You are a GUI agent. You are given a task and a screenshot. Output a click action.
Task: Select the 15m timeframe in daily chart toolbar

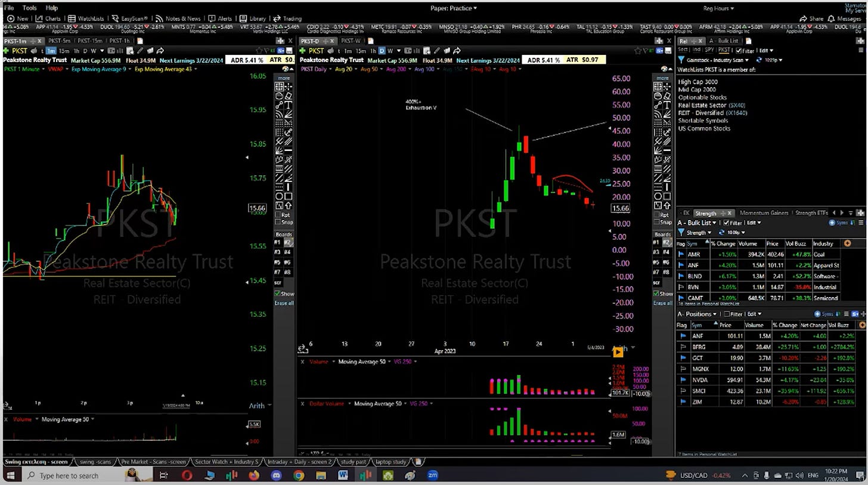point(361,51)
